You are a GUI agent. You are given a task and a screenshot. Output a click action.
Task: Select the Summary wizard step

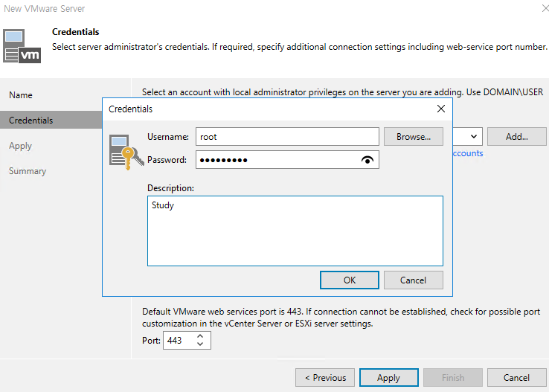[28, 171]
